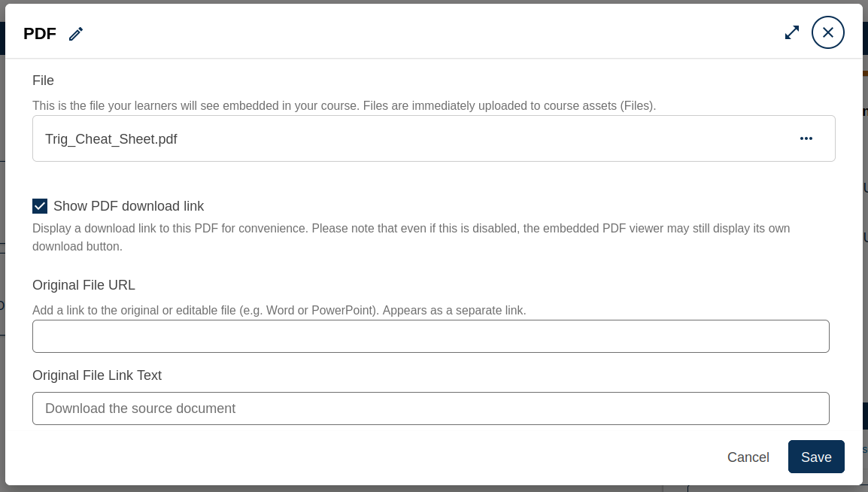This screenshot has width=868, height=492.
Task: Focus the Original File Link Text field
Action: pyautogui.click(x=431, y=408)
